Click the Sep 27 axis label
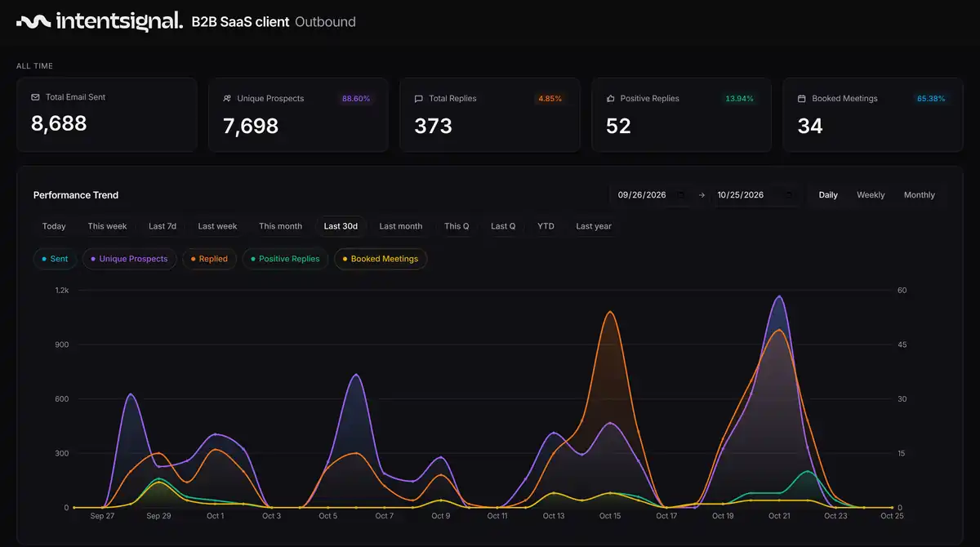980x547 pixels. pyautogui.click(x=102, y=516)
